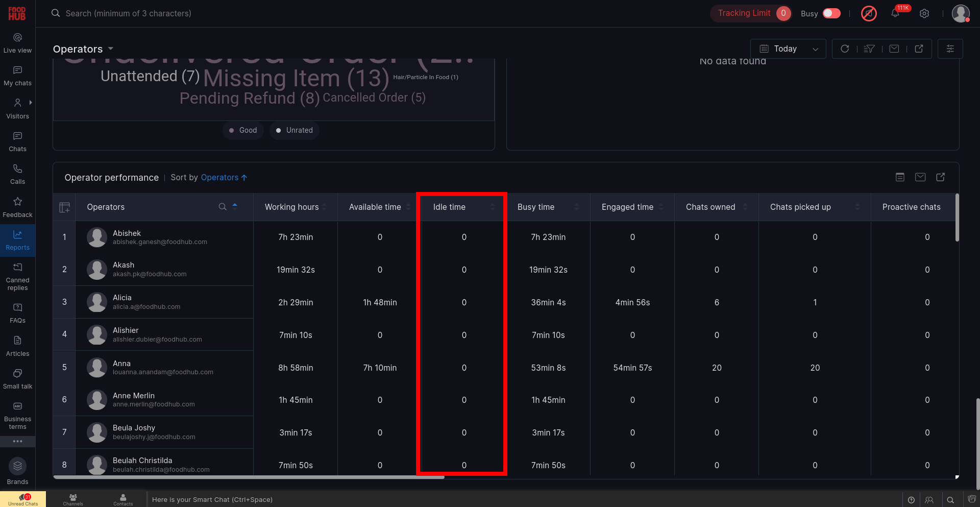The image size is (980, 507).
Task: Open the filter sliders icon at top right
Action: 950,49
